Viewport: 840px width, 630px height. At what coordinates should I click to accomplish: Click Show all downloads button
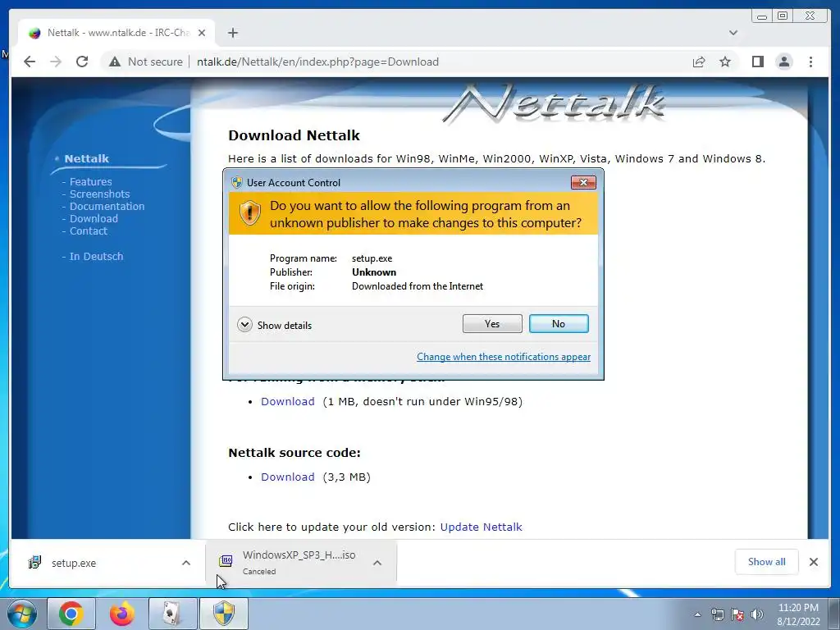point(767,562)
